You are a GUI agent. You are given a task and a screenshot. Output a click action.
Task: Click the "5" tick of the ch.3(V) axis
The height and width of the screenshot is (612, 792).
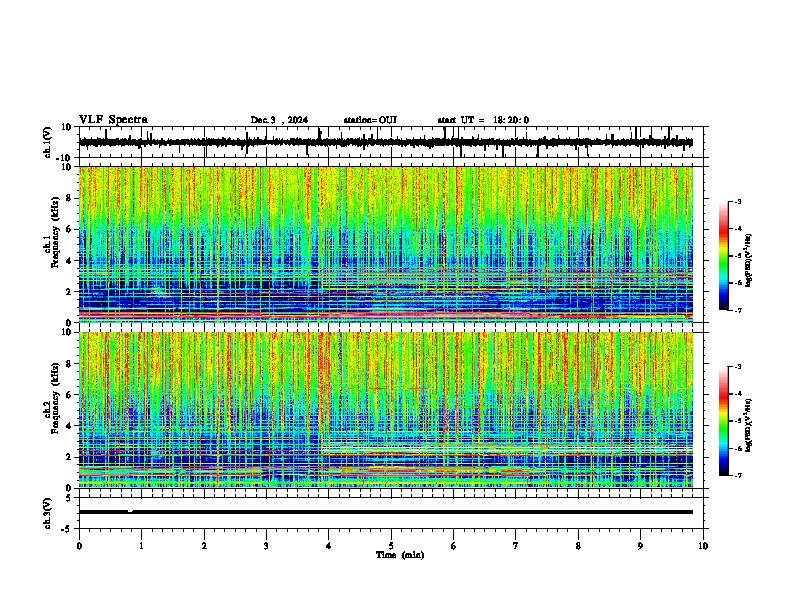pos(69,497)
